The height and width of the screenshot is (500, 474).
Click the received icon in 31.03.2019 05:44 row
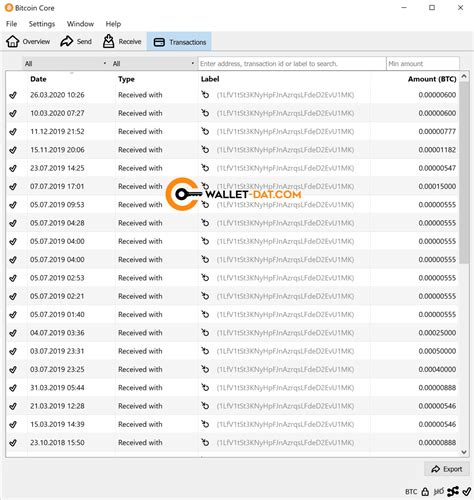205,388
